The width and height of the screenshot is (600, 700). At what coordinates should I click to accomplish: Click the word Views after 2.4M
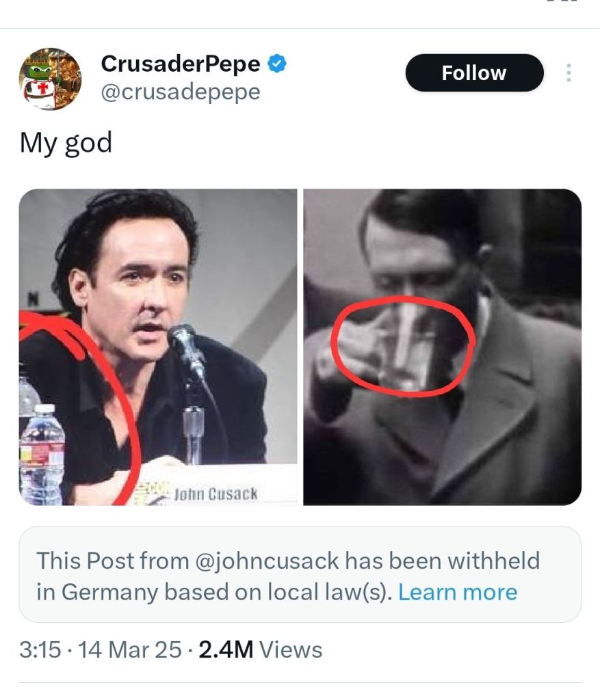pyautogui.click(x=291, y=649)
